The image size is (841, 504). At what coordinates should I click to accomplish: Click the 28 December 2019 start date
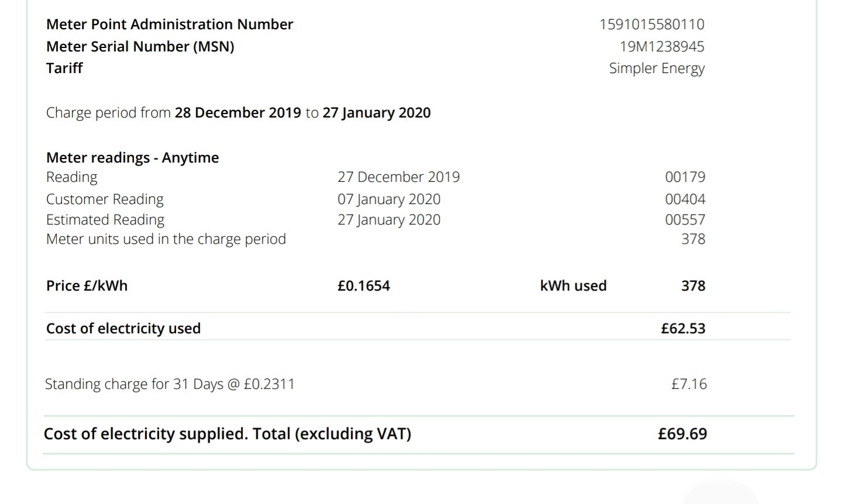238,112
